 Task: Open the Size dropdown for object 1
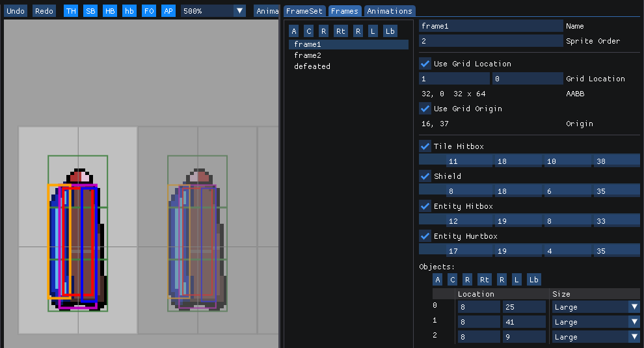click(596, 322)
